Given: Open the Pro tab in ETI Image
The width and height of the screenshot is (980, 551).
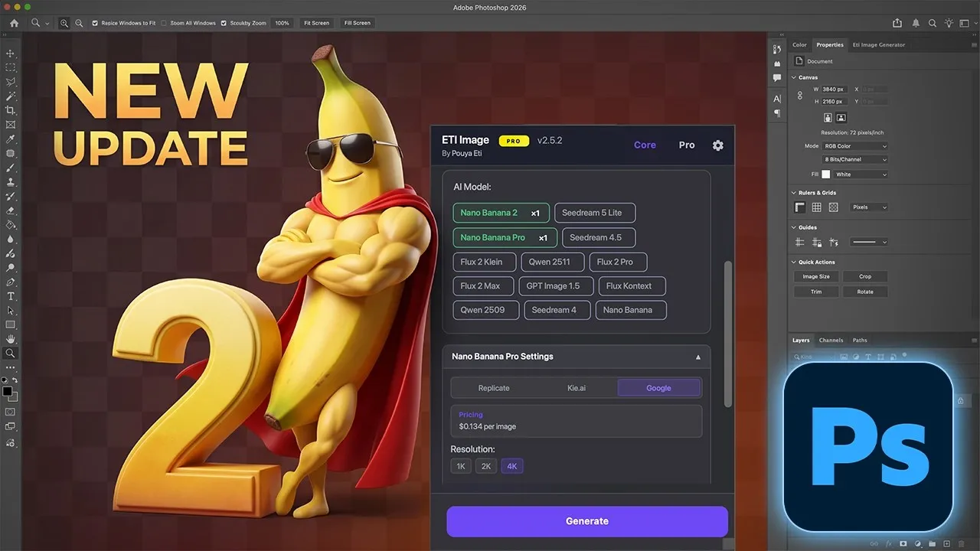Looking at the screenshot, I should tap(687, 145).
